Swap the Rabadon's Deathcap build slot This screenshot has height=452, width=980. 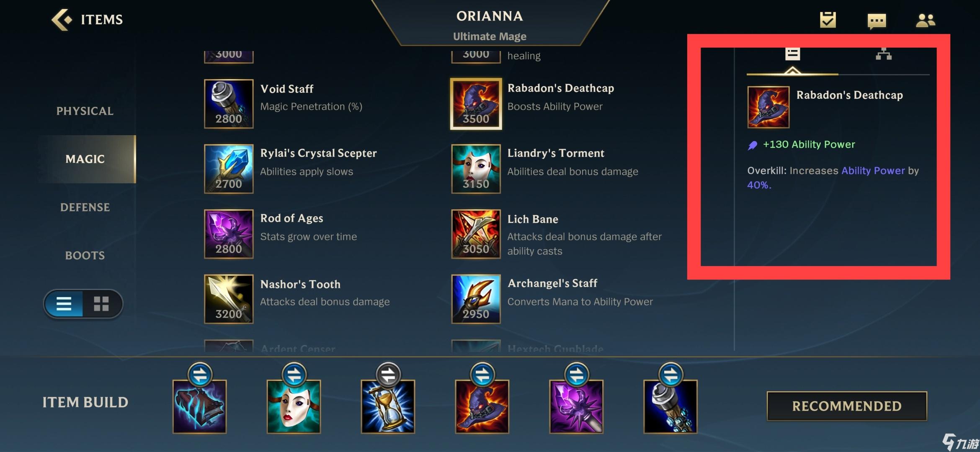(x=482, y=375)
